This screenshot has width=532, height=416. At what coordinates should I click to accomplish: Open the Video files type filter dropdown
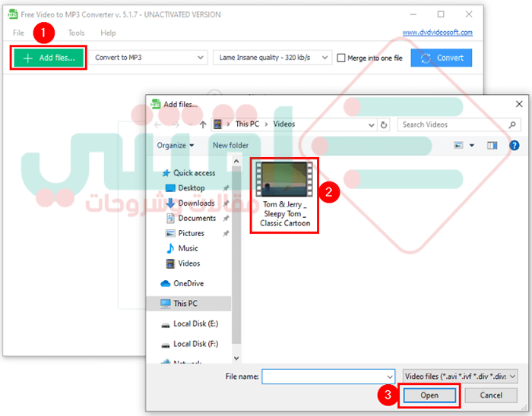(x=460, y=377)
